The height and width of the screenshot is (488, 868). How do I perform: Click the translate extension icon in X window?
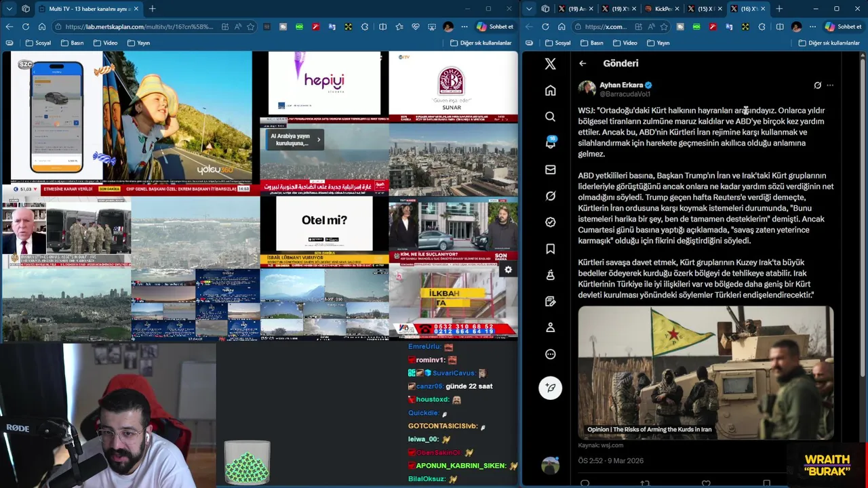pos(729,27)
